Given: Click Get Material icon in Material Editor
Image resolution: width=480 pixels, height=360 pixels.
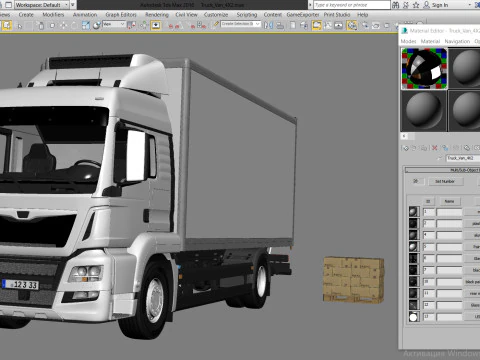Looking at the screenshot, I should (x=406, y=148).
